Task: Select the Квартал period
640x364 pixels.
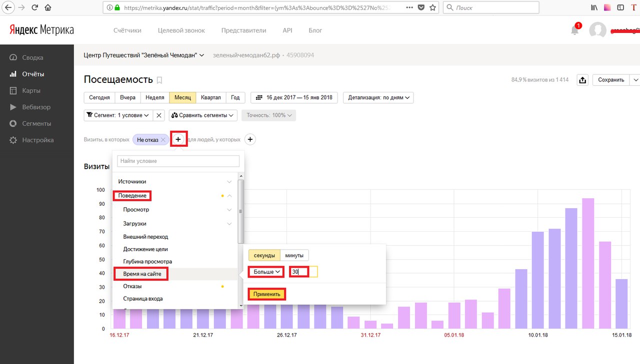Action: coord(211,97)
